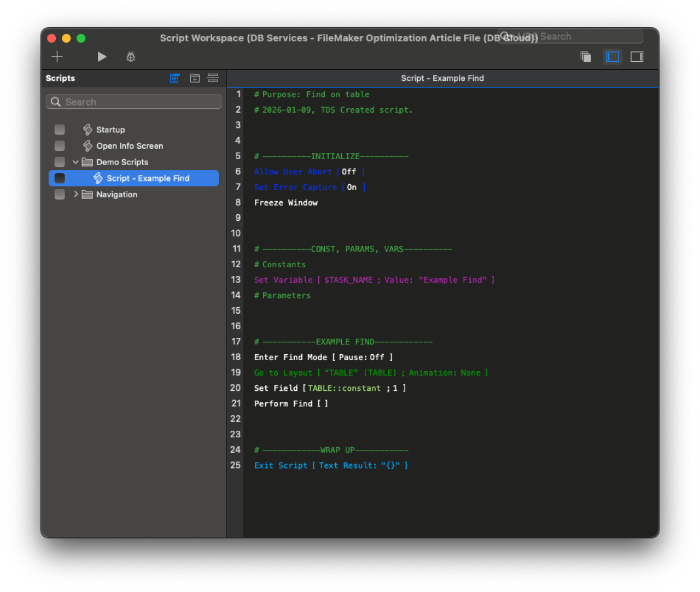Screen dimensions: 700x592
Task: Toggle the right pane visibility icon
Action: coord(637,56)
